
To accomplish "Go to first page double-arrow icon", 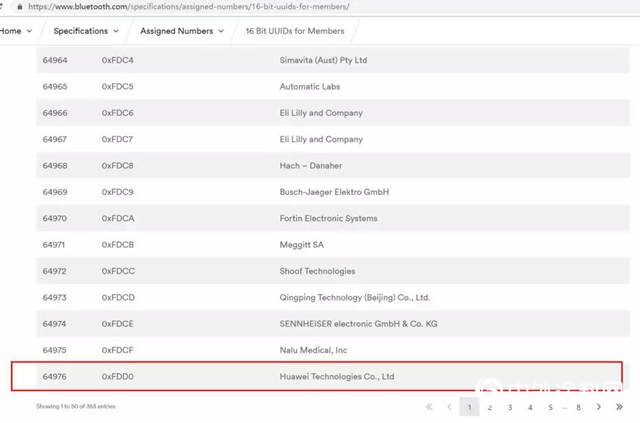I will tap(429, 407).
